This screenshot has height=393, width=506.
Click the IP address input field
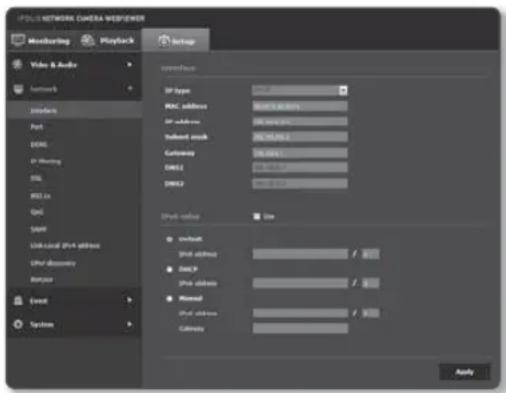(300, 122)
